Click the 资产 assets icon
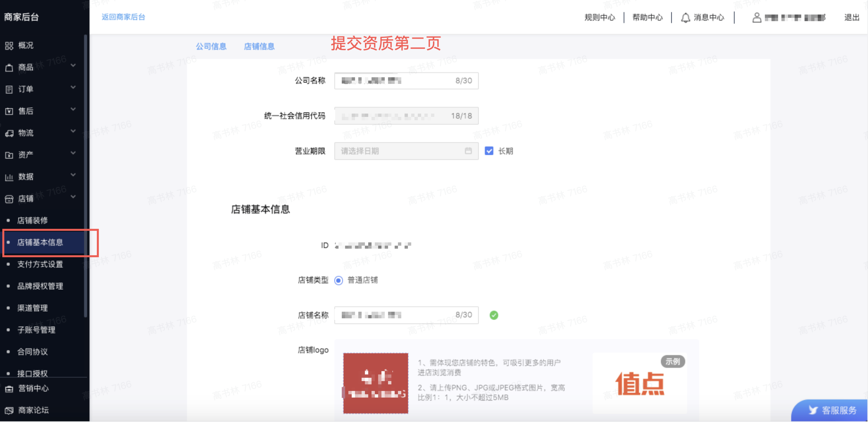The image size is (868, 422). click(9, 155)
